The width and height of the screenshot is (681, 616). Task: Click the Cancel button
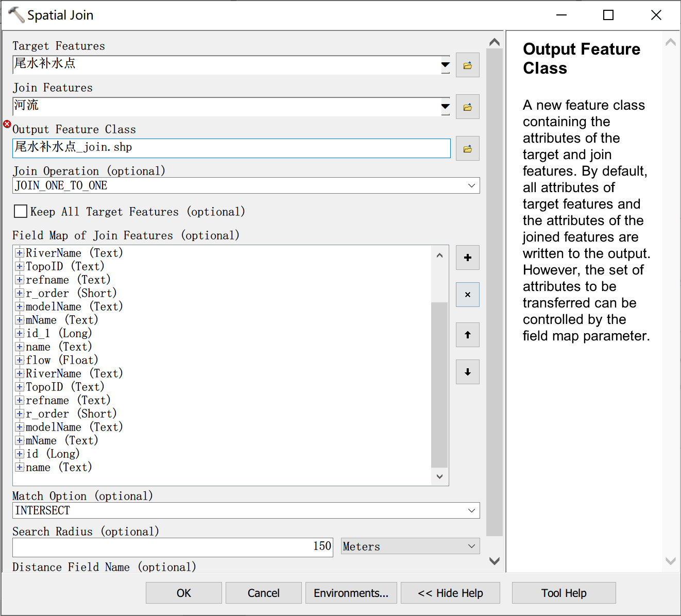pyautogui.click(x=264, y=593)
